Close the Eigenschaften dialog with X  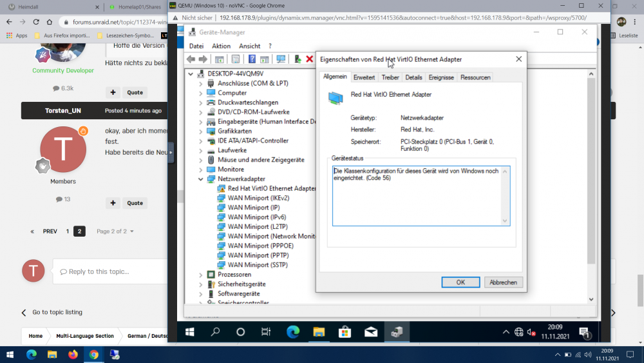tap(518, 59)
